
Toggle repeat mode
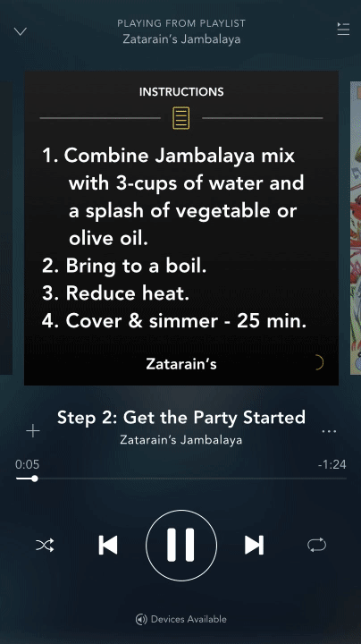(316, 546)
